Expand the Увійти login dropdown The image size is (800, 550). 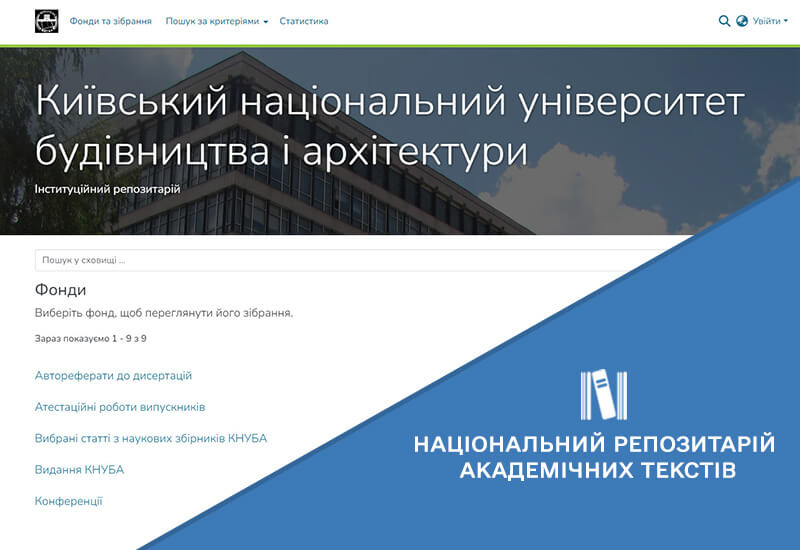770,21
